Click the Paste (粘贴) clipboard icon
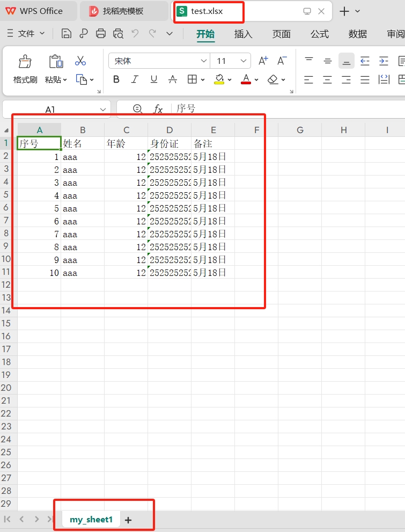405x532 pixels. pos(56,62)
